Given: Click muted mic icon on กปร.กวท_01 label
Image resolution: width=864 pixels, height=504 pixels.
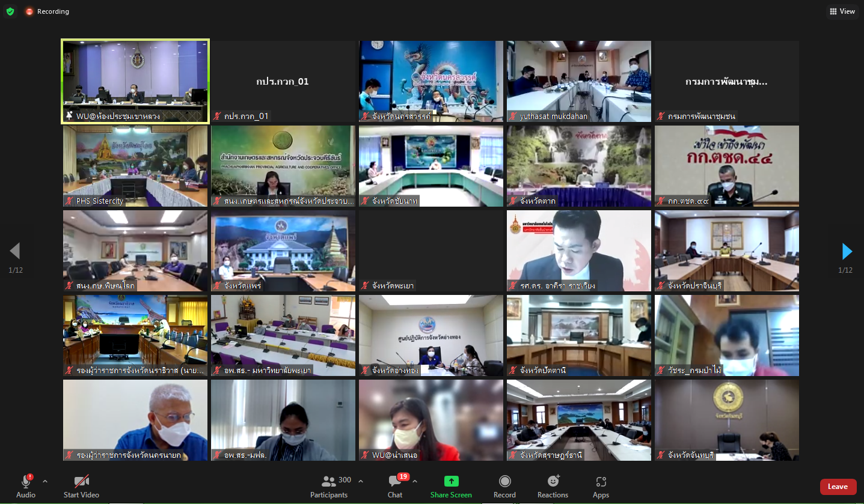Looking at the screenshot, I should 217,117.
